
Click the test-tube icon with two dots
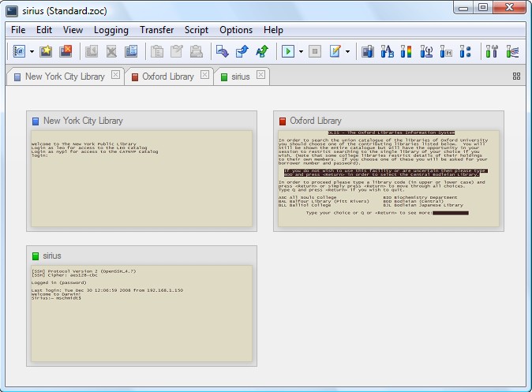pyautogui.click(x=465, y=51)
